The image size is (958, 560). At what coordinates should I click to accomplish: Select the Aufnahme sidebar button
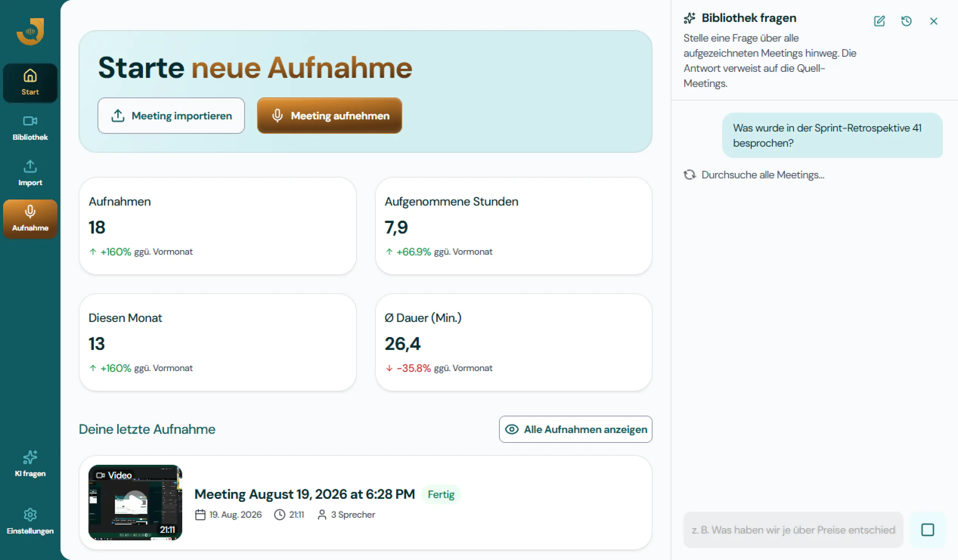pos(30,219)
